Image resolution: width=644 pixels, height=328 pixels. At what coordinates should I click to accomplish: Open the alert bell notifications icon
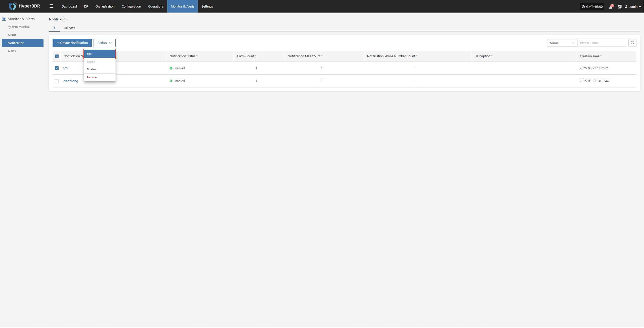click(x=611, y=7)
